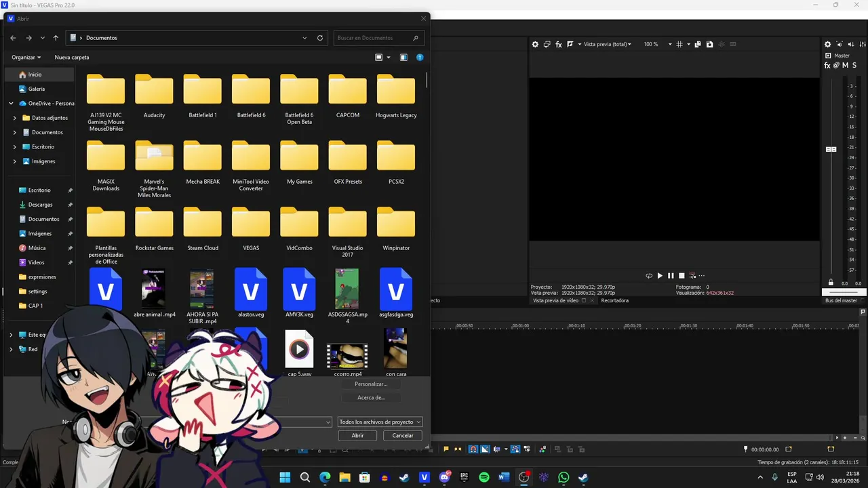Open the file type filter combo box
The height and width of the screenshot is (488, 868).
click(x=380, y=422)
